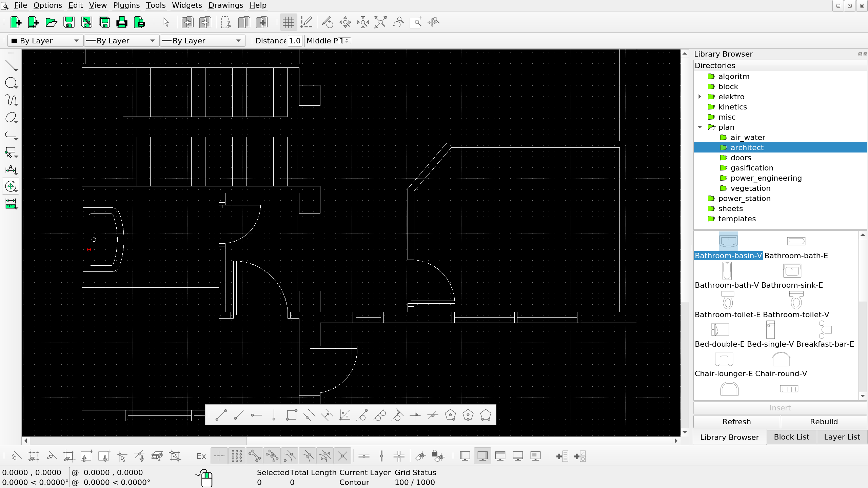
Task: Click the Rebuild button
Action: tap(824, 422)
